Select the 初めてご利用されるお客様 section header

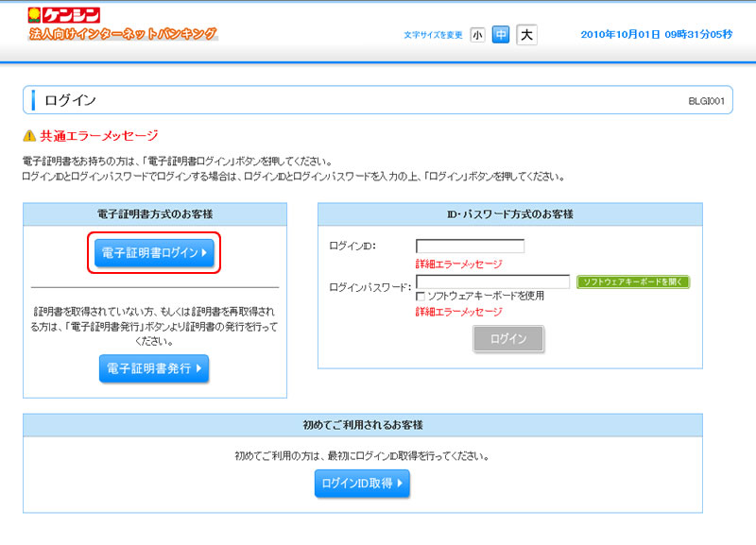362,425
